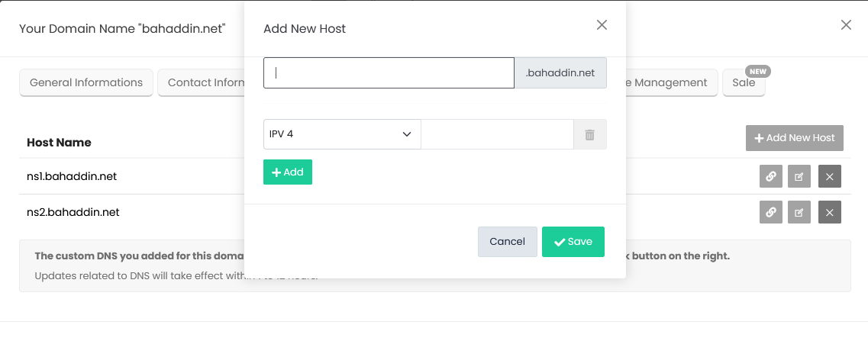Click delete X icon for ns2.bahaddin.net

(x=829, y=212)
